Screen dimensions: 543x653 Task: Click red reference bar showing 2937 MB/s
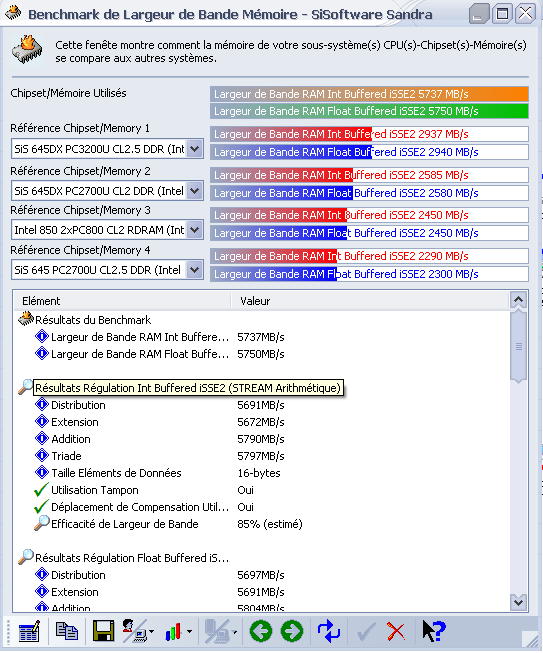click(369, 134)
